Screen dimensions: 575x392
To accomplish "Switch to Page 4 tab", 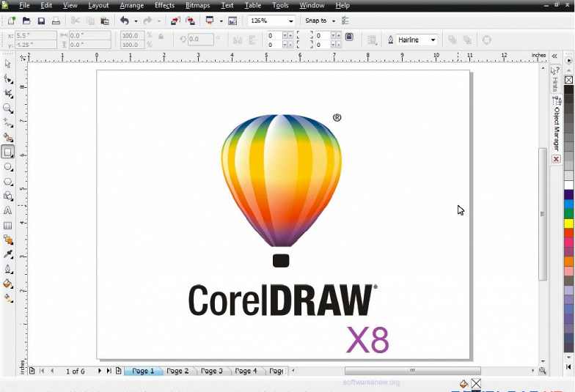I will pyautogui.click(x=246, y=371).
